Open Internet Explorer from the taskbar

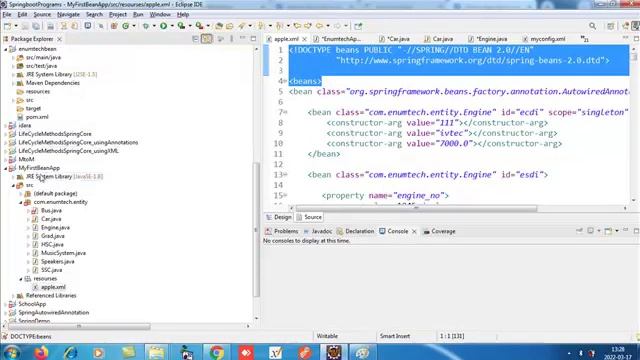click(x=70, y=352)
